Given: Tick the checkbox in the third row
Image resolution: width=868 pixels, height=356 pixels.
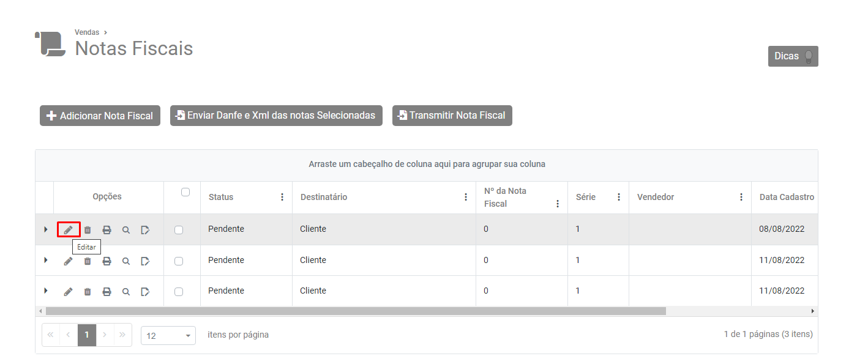Looking at the screenshot, I should click(179, 292).
